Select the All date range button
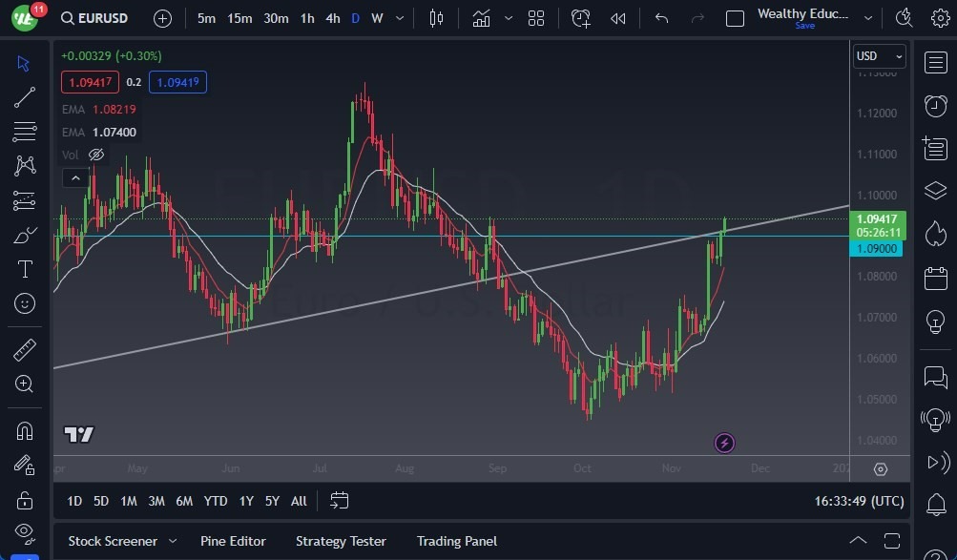 [298, 500]
